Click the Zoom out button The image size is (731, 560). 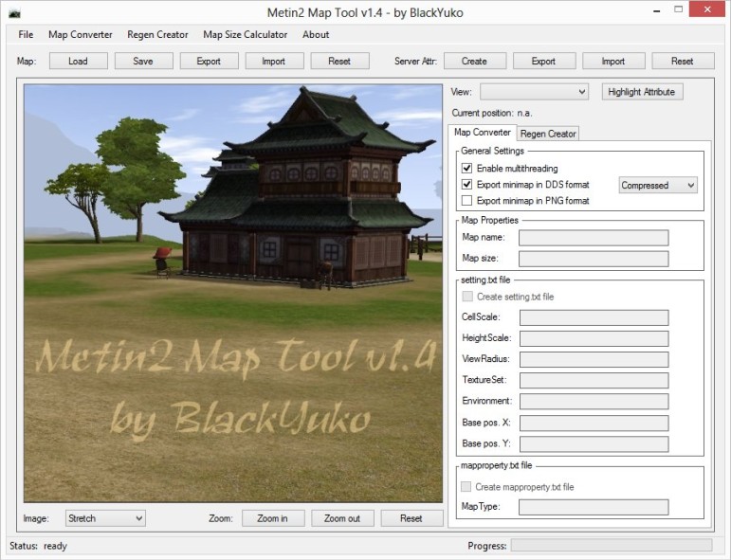tap(342, 518)
